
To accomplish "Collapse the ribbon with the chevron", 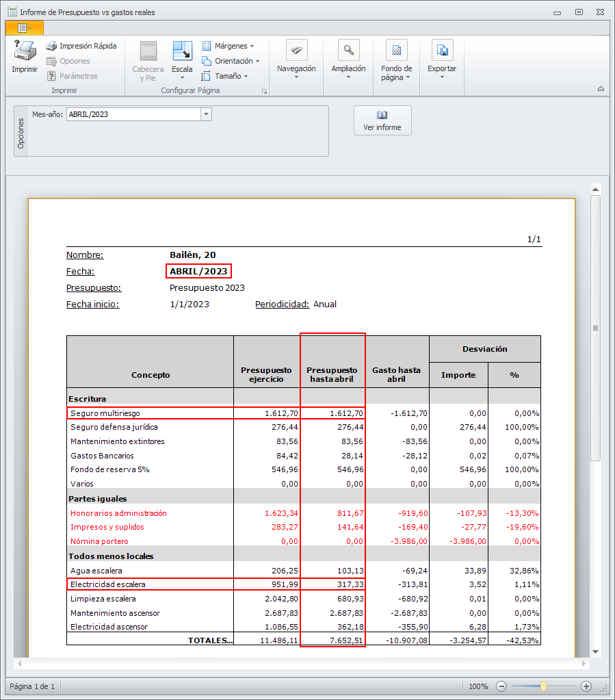I will (601, 89).
